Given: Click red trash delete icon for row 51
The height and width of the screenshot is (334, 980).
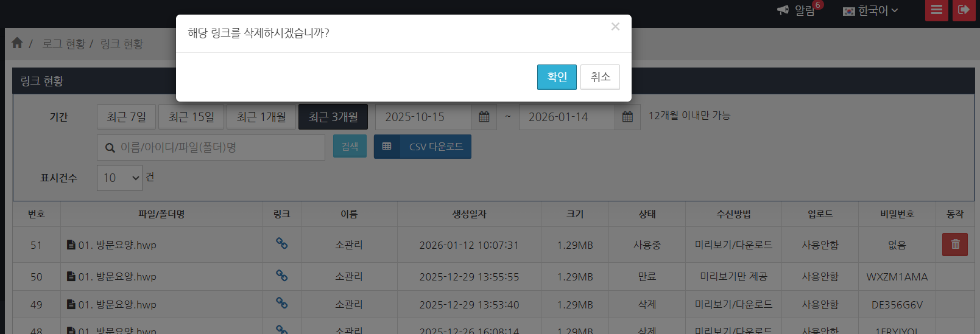Looking at the screenshot, I should [x=954, y=245].
